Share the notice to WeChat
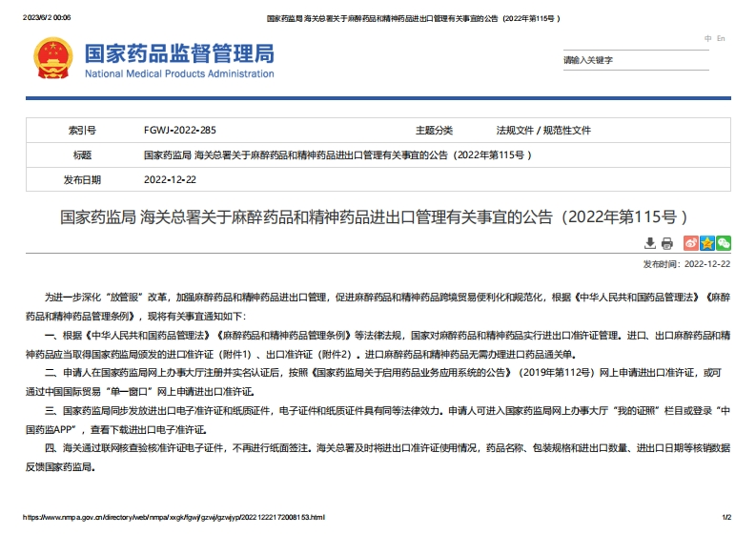 coord(724,243)
